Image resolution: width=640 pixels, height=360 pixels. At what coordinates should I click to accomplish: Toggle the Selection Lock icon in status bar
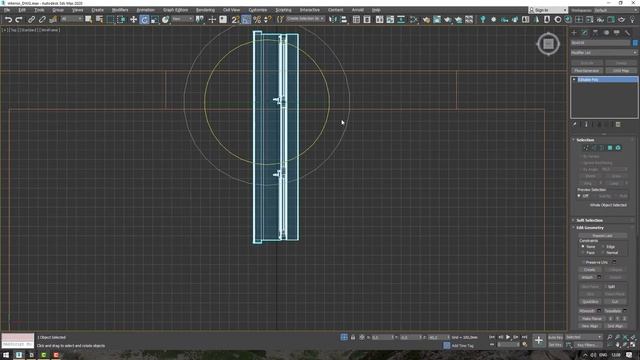(x=353, y=337)
